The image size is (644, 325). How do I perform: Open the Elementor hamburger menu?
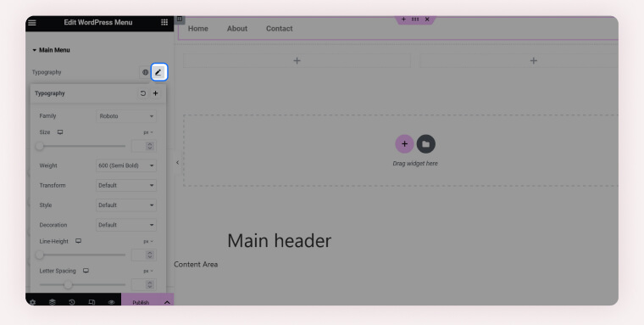click(x=32, y=23)
